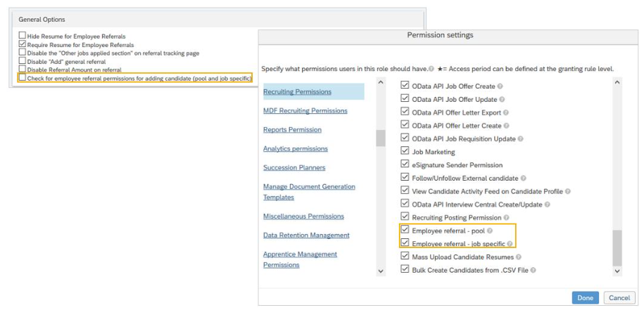Click the permissions list vertical scrollbar thumb

click(x=617, y=247)
